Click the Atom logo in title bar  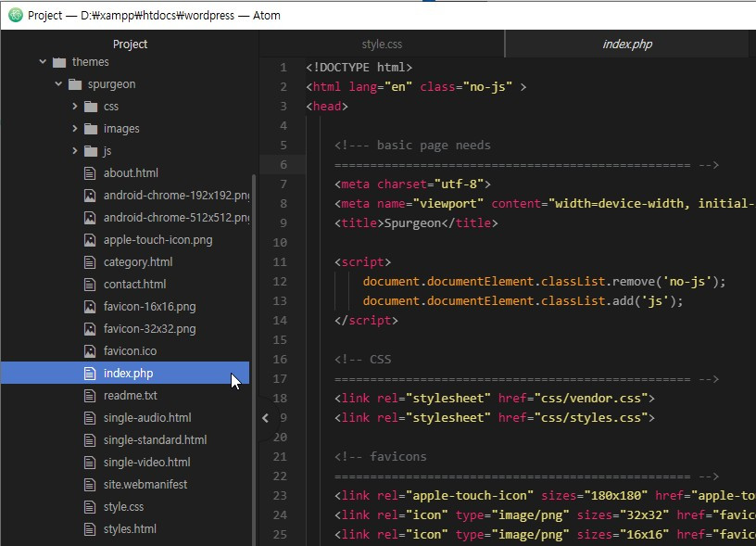click(x=14, y=15)
